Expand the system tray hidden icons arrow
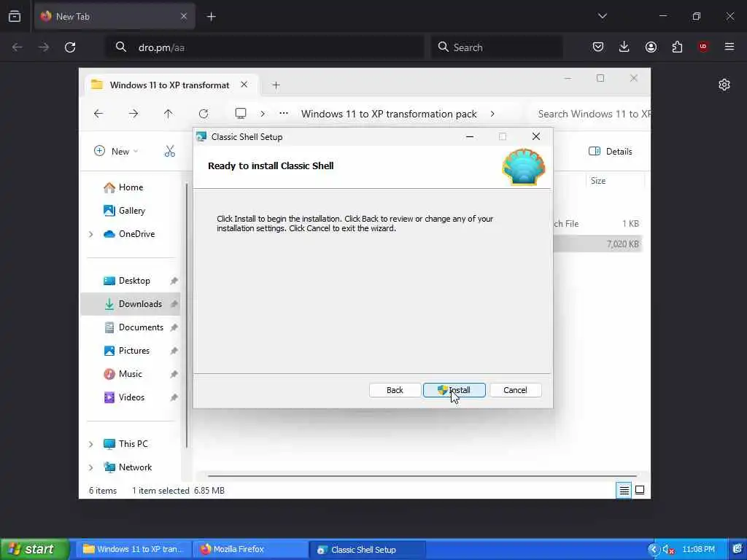 [653, 549]
